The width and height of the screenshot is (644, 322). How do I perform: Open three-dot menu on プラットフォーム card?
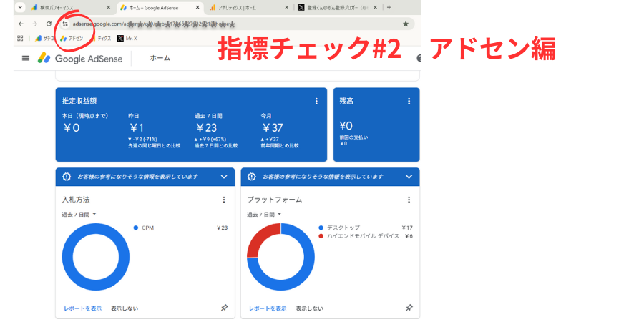click(409, 200)
